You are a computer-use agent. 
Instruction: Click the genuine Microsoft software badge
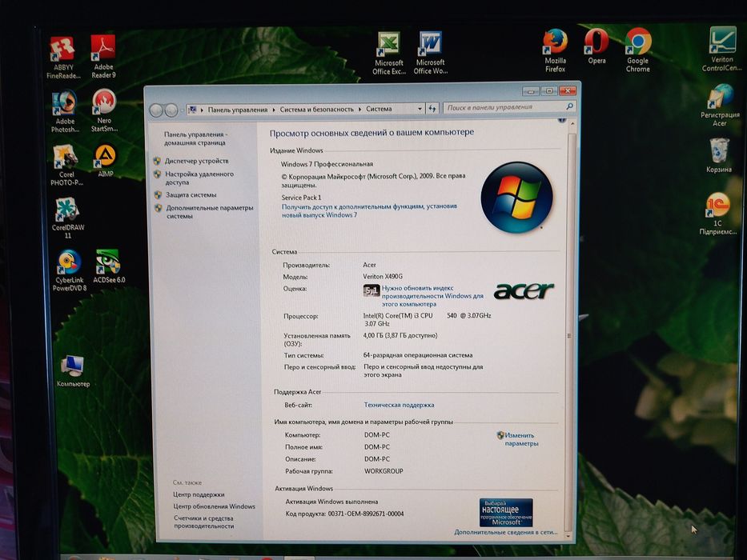pos(506,512)
